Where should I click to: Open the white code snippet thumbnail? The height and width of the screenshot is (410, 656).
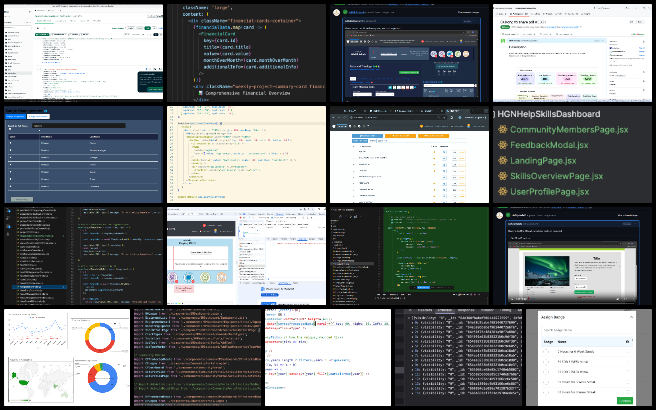(x=328, y=358)
